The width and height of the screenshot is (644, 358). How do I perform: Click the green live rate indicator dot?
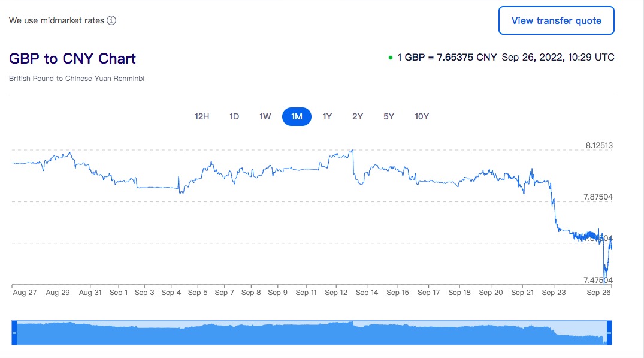(x=391, y=58)
